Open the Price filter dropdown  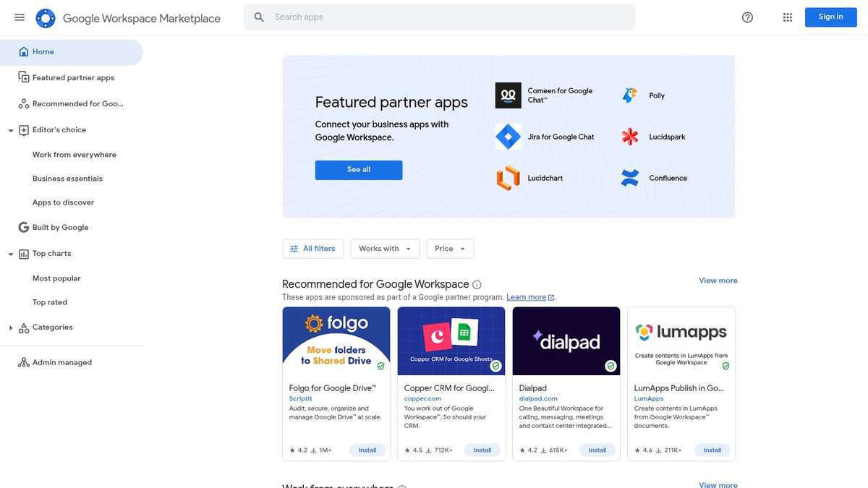tap(449, 249)
